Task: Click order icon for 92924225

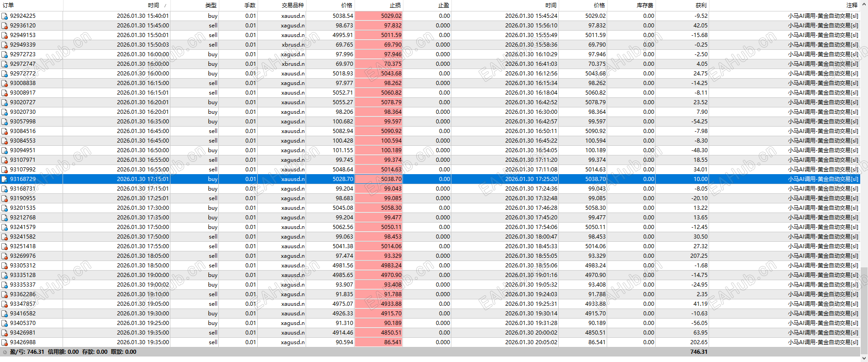Action: [5, 16]
